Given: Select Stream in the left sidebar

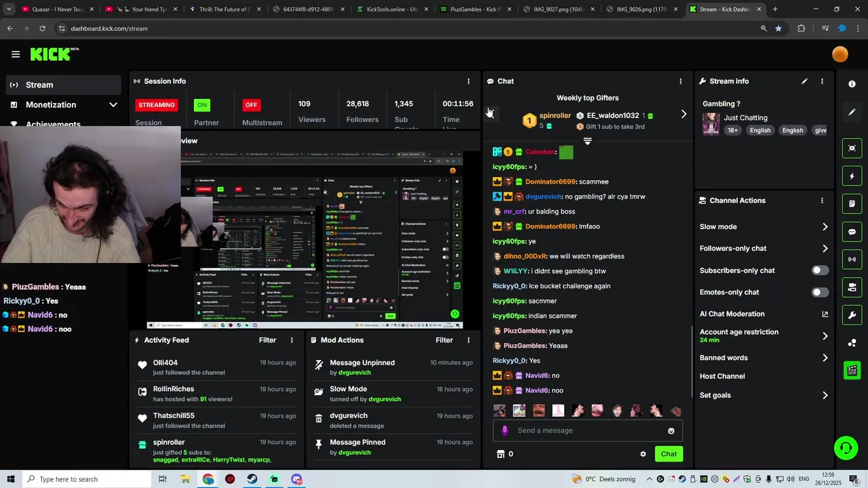Looking at the screenshot, I should tap(64, 85).
